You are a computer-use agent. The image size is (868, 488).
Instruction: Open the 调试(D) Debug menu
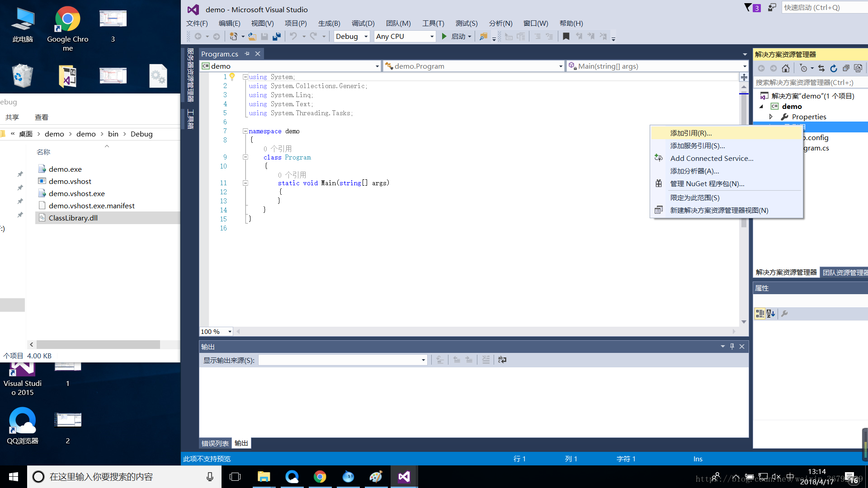(363, 23)
